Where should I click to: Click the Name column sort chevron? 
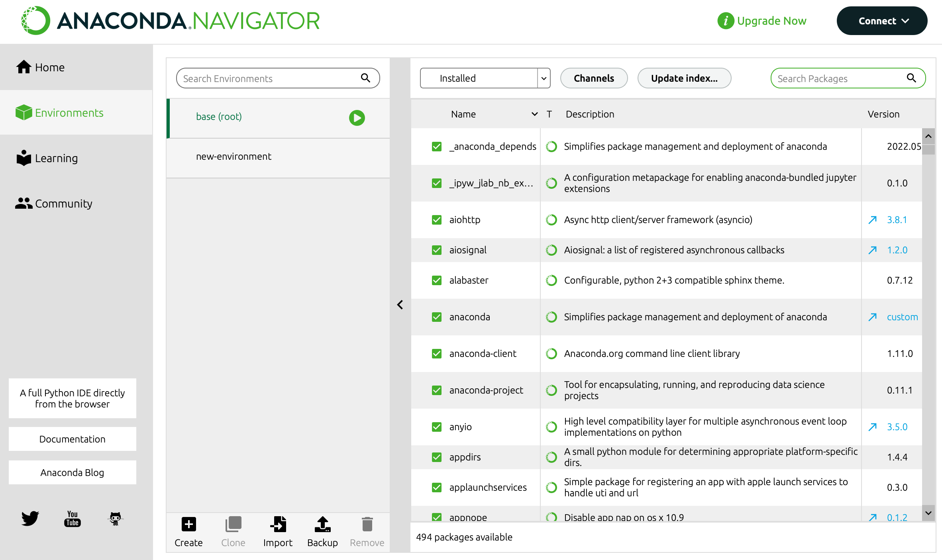pos(535,114)
